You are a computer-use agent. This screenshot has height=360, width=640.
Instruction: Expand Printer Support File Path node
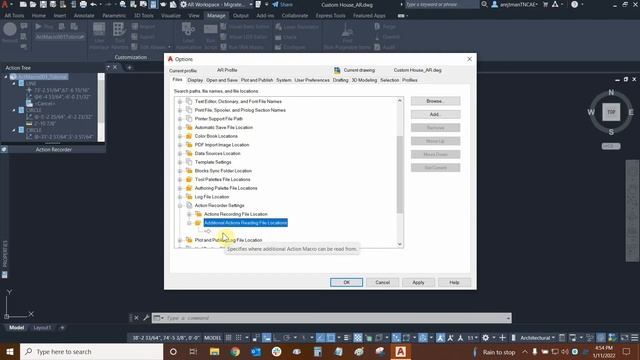[x=180, y=119]
